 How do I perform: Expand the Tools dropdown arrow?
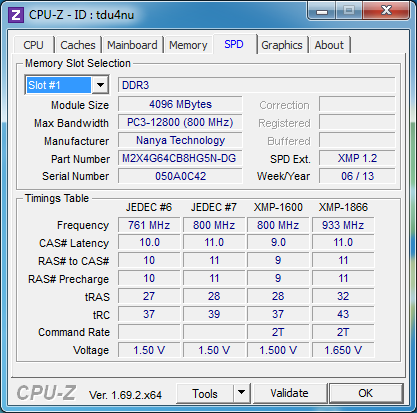coord(242,393)
